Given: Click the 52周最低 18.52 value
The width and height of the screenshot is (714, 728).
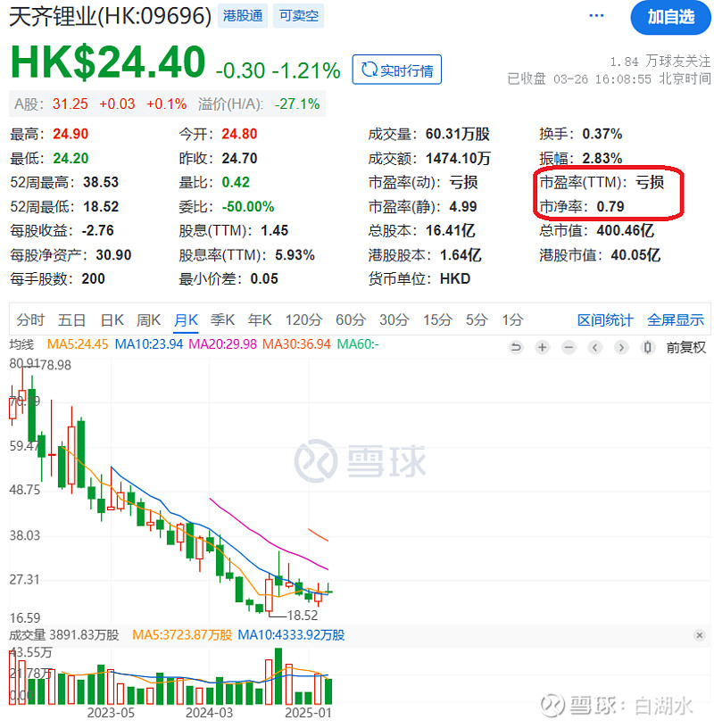Looking at the screenshot, I should click(x=101, y=206).
